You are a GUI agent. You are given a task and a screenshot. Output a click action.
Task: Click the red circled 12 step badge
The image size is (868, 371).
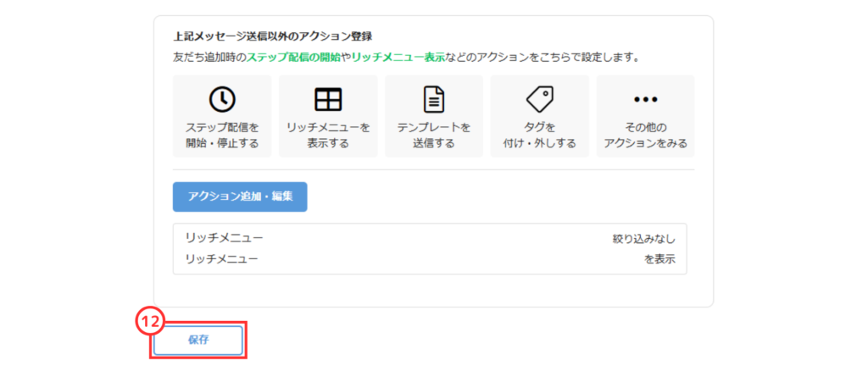149,321
